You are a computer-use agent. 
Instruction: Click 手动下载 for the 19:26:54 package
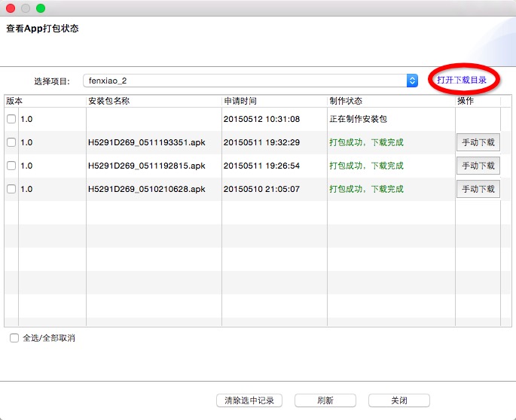point(478,166)
